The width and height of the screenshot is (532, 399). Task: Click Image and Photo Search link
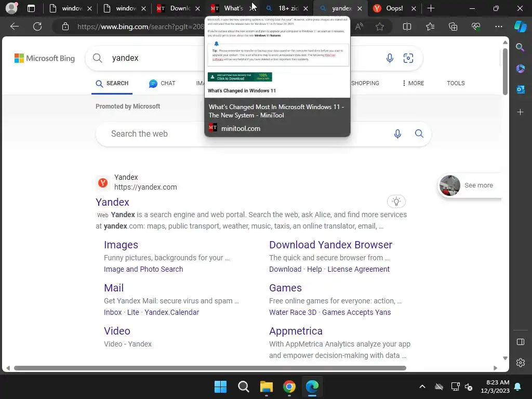coord(143,269)
